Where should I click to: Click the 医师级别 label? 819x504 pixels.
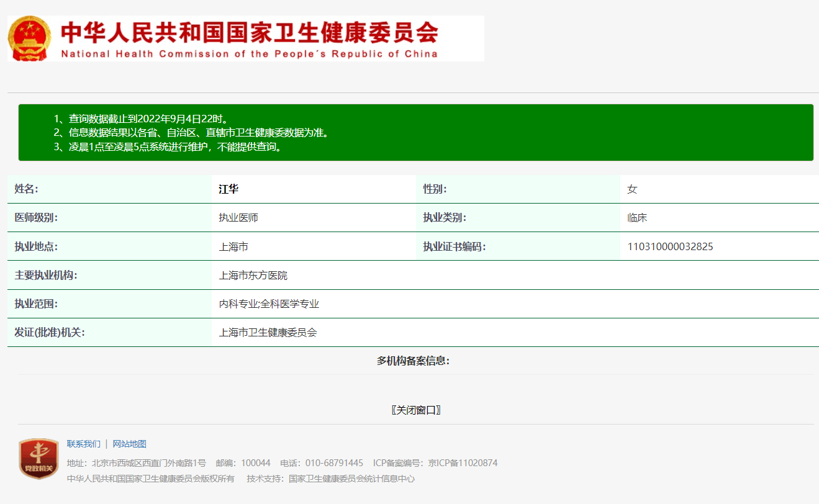(x=36, y=218)
